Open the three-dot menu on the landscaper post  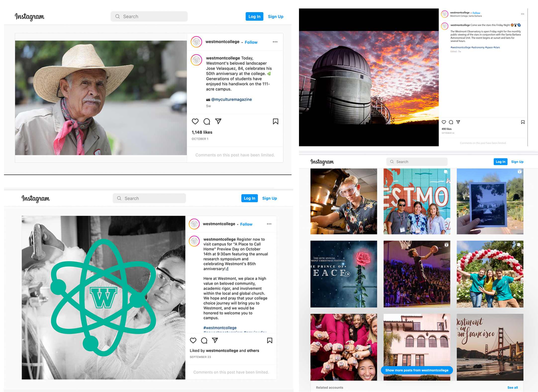click(275, 42)
